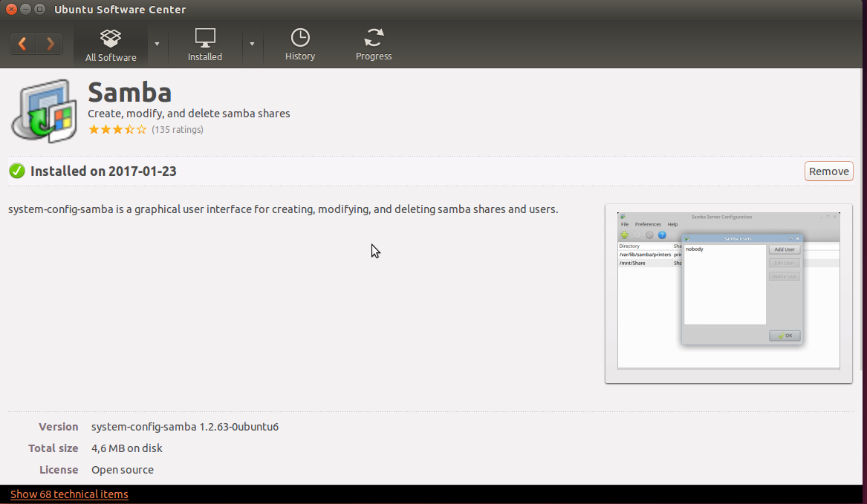867x504 pixels.
Task: Click the Samba application icon
Action: point(44,111)
